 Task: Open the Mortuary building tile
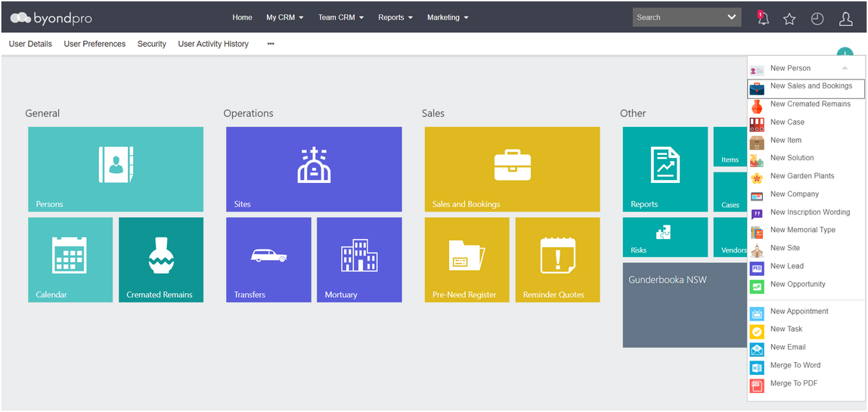click(359, 260)
